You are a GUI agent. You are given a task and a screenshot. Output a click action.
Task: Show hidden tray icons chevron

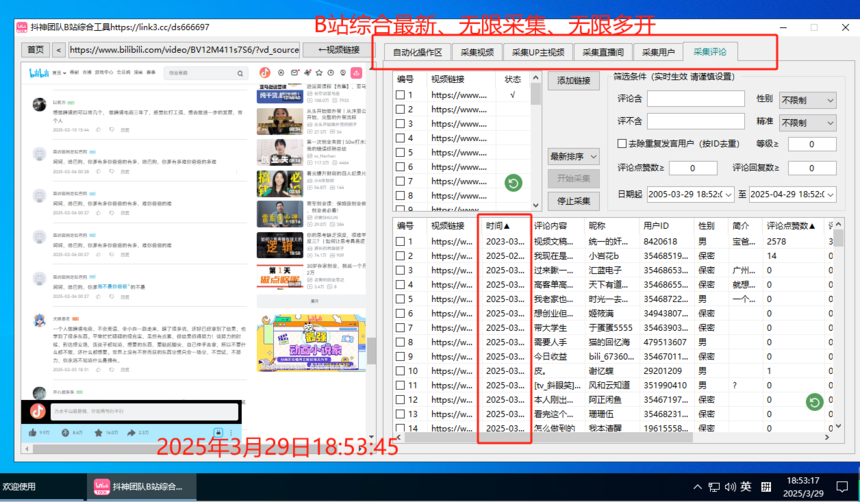(x=697, y=487)
